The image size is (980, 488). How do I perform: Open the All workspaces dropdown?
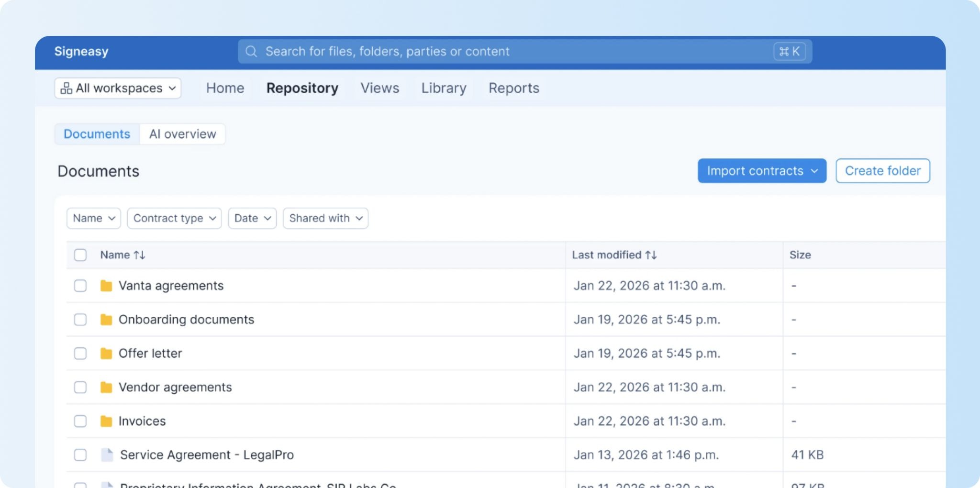[x=118, y=88]
